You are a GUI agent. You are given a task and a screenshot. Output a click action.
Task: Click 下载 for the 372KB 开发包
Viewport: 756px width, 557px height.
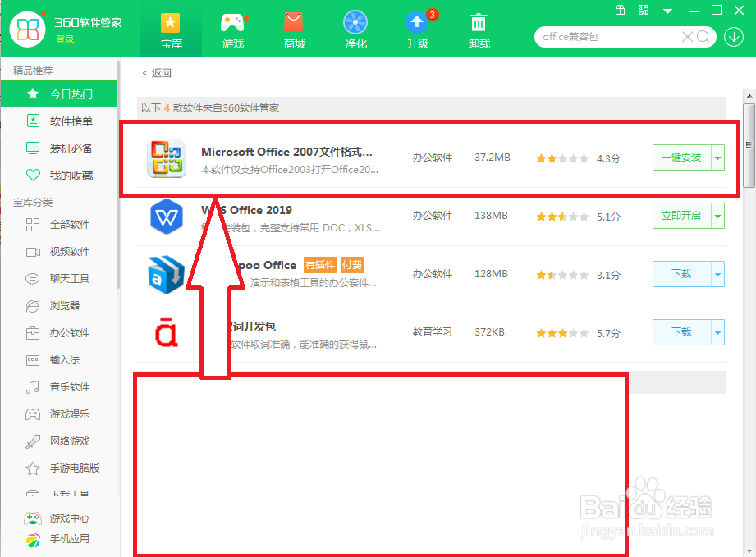(x=682, y=332)
